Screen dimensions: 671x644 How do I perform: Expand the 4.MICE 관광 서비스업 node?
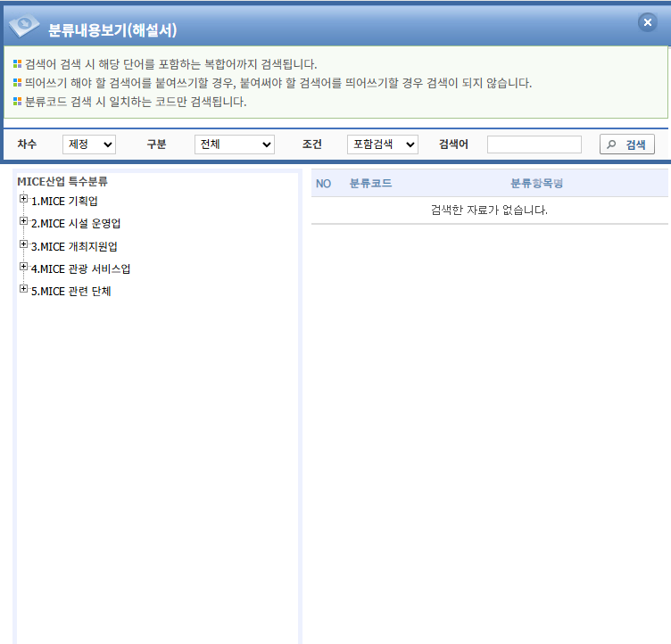click(23, 267)
